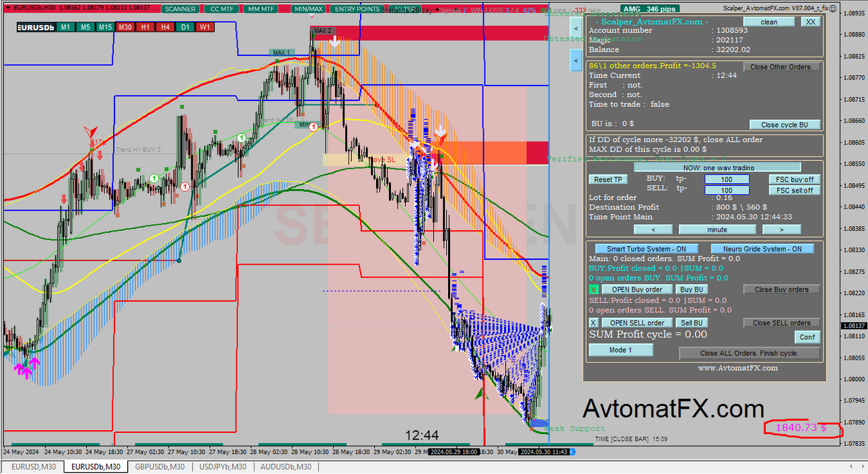Select the MAX 2 chart label

(323, 30)
